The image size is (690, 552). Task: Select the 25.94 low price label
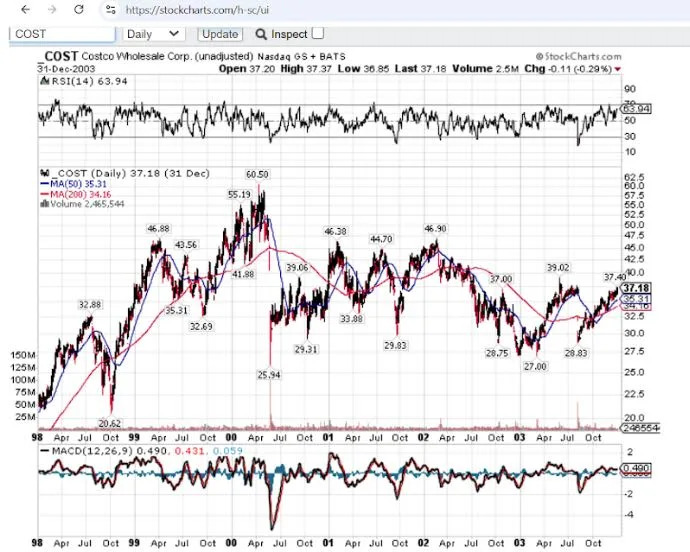pos(269,375)
